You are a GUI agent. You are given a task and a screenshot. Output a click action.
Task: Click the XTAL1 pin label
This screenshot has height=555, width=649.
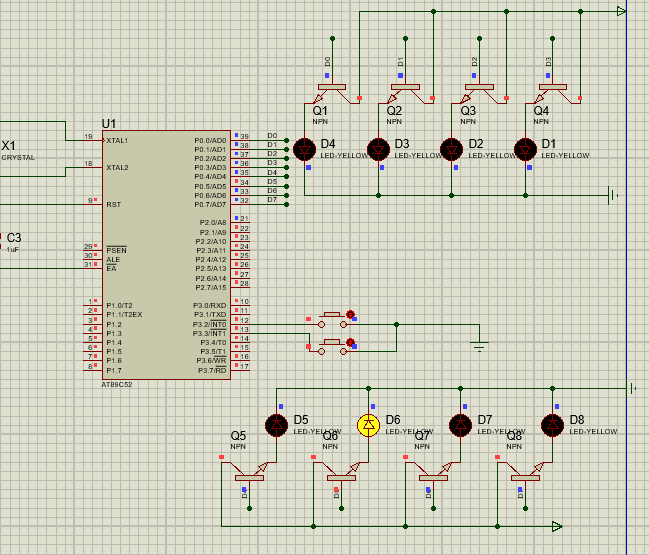[117, 141]
